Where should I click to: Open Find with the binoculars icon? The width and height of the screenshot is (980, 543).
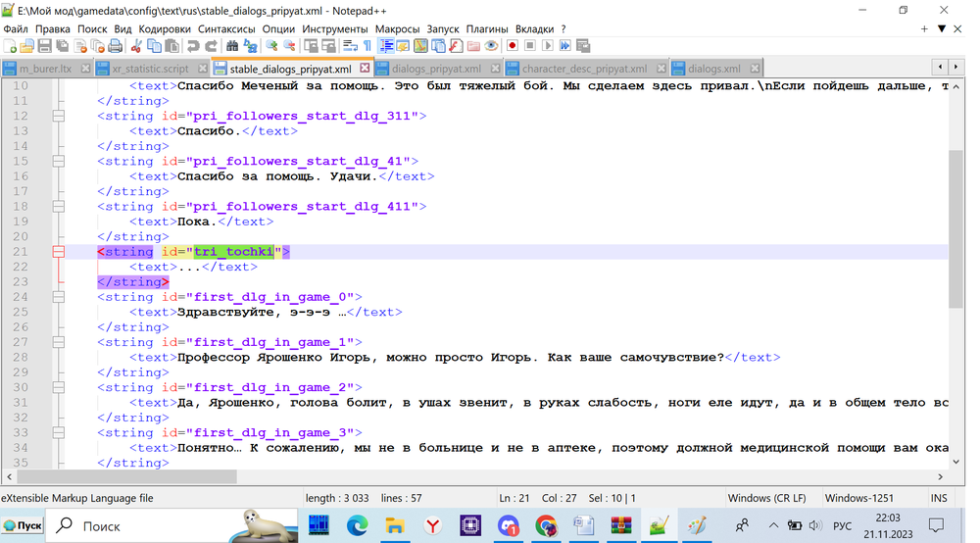click(x=232, y=46)
